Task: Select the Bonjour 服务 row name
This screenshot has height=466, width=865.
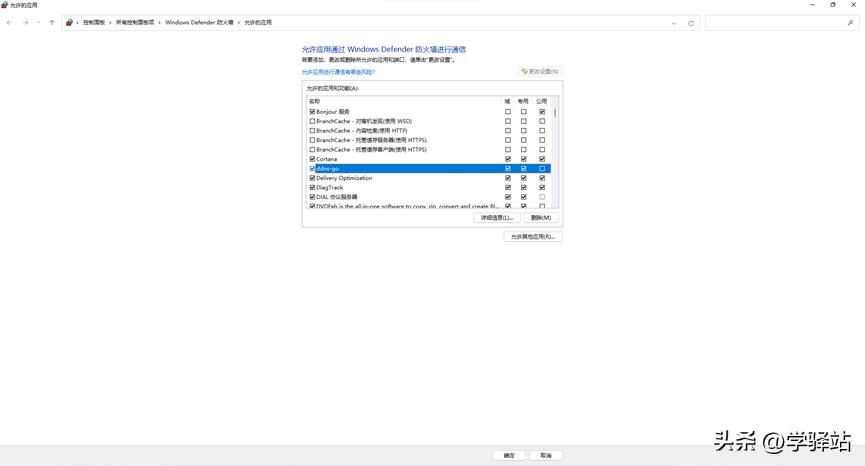Action: point(333,112)
